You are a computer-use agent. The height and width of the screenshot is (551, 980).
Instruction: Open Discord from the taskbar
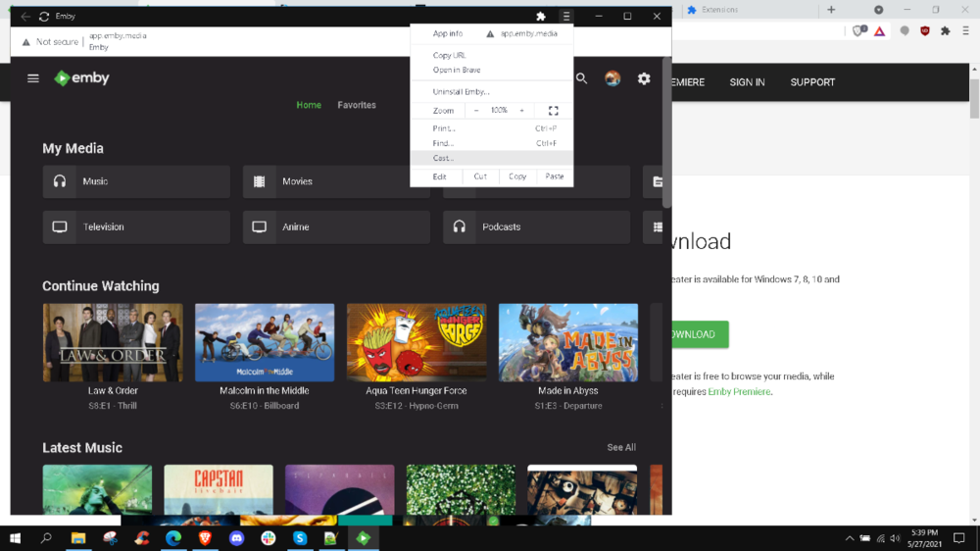[236, 538]
